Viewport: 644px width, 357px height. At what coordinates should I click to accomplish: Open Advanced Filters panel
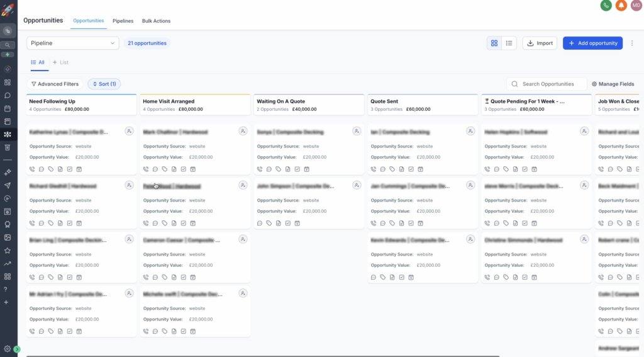coord(55,84)
